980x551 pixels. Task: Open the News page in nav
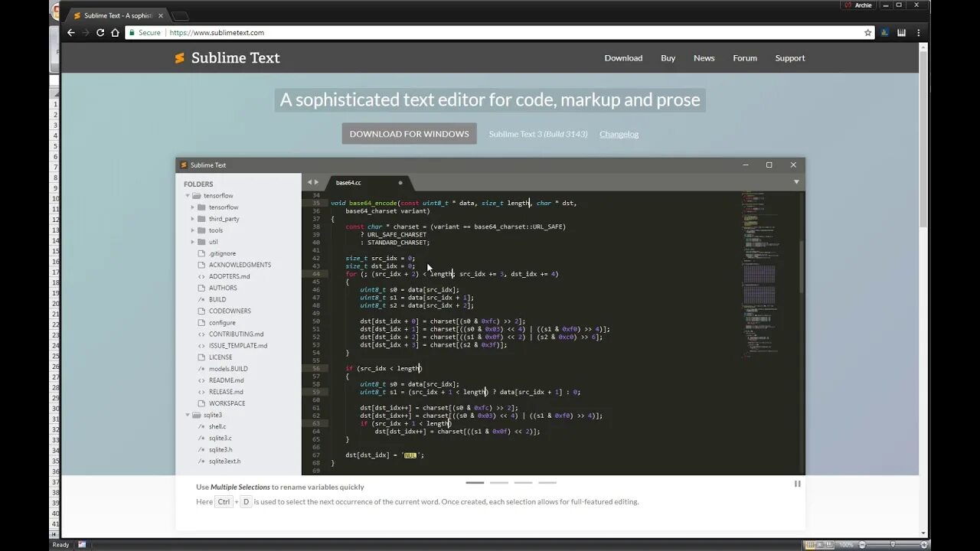tap(704, 58)
